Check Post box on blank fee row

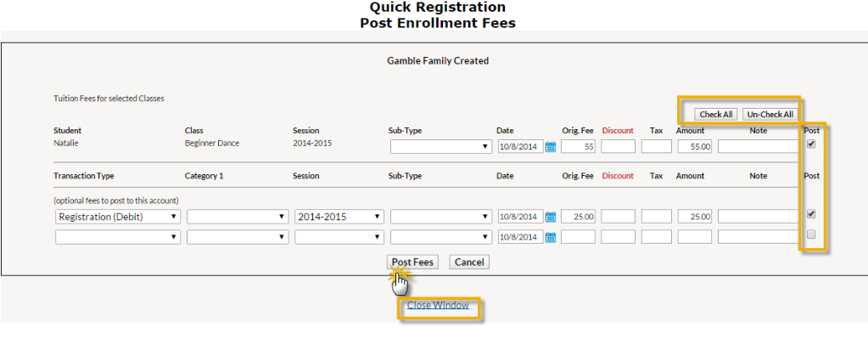point(811,235)
